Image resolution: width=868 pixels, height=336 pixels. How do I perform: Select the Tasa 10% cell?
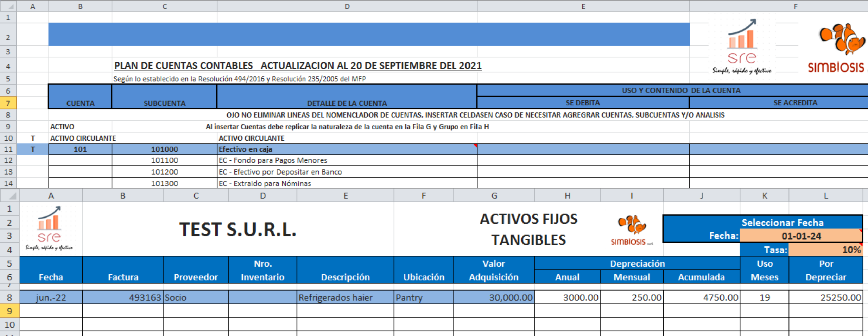(x=825, y=250)
